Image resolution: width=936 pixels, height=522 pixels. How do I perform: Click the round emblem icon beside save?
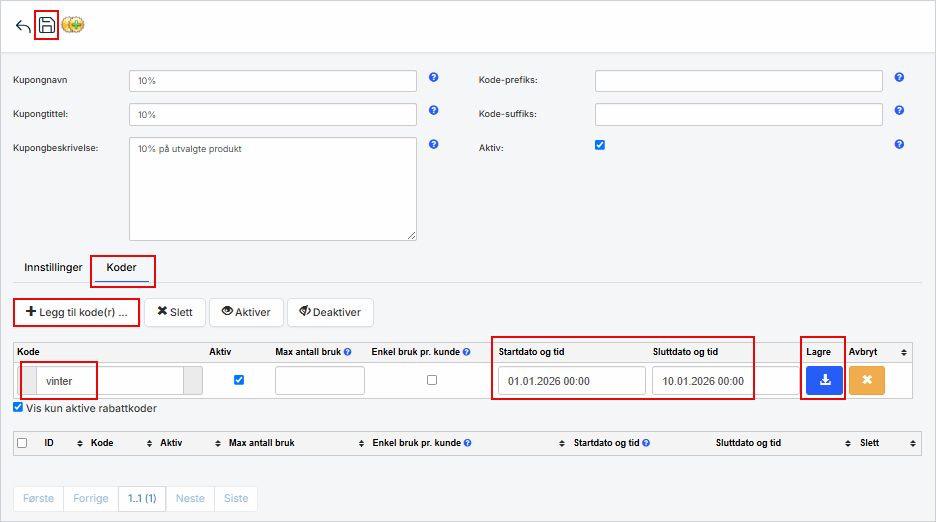[x=73, y=26]
